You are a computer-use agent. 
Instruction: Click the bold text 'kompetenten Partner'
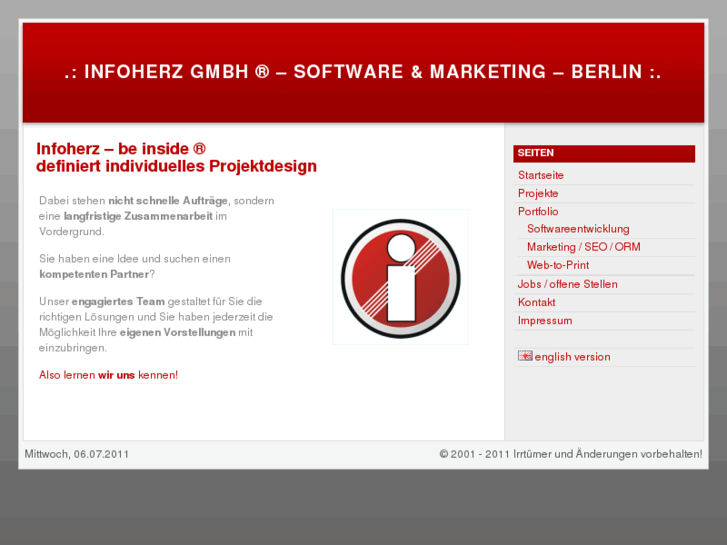(x=94, y=274)
